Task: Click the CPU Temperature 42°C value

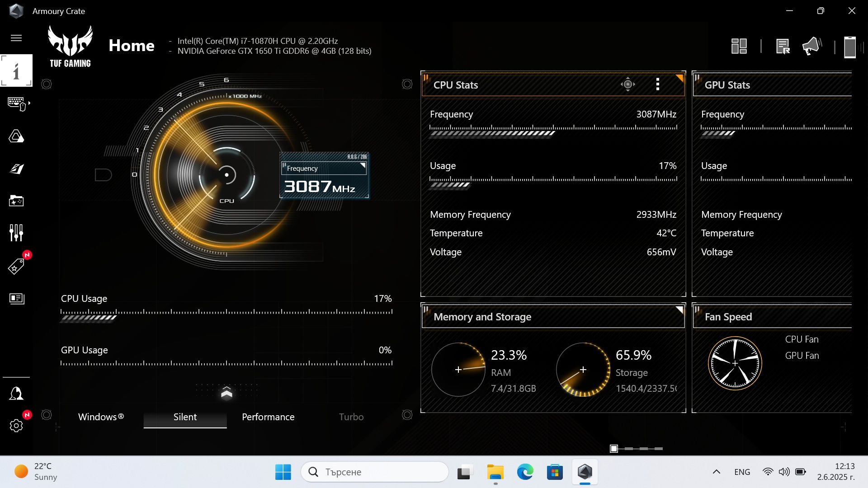Action: tap(666, 233)
